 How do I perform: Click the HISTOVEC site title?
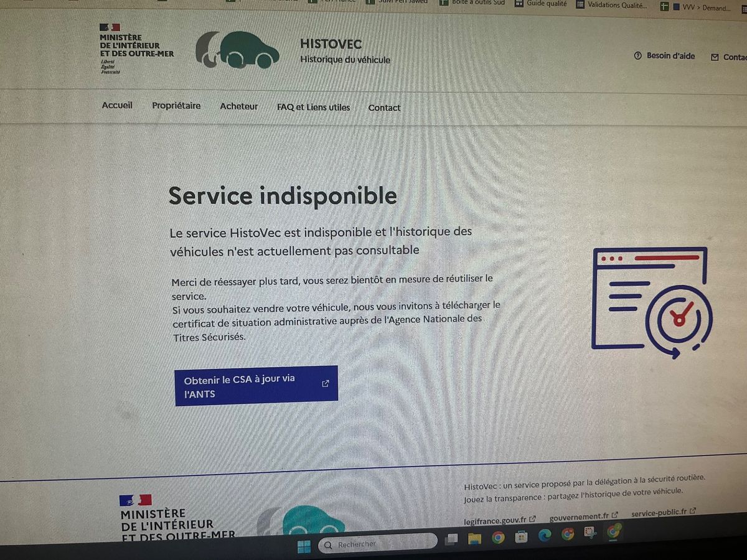point(331,44)
